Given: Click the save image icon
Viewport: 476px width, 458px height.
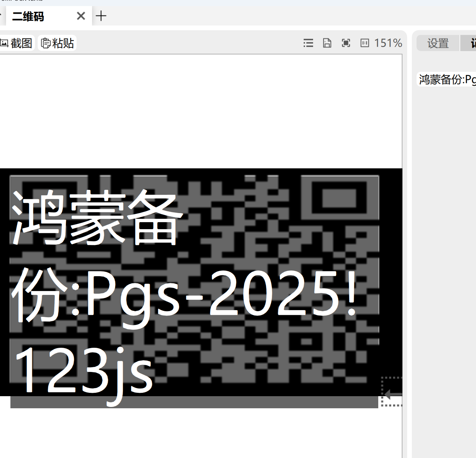Looking at the screenshot, I should (x=327, y=43).
